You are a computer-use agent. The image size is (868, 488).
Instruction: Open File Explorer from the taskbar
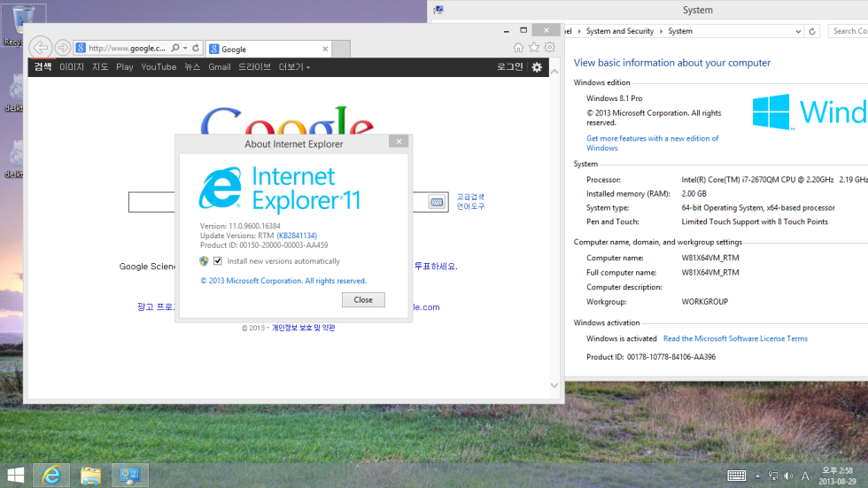[90, 476]
